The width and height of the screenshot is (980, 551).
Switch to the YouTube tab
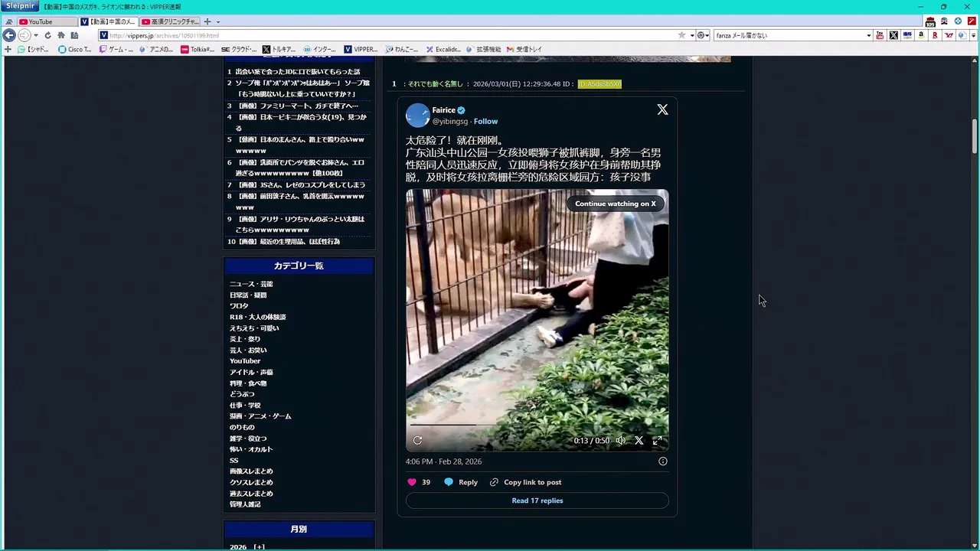(46, 21)
